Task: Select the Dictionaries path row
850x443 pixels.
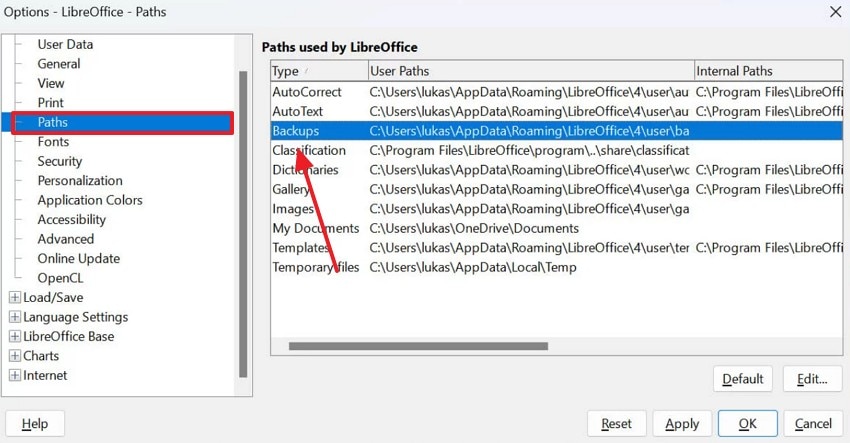Action: coord(557,170)
